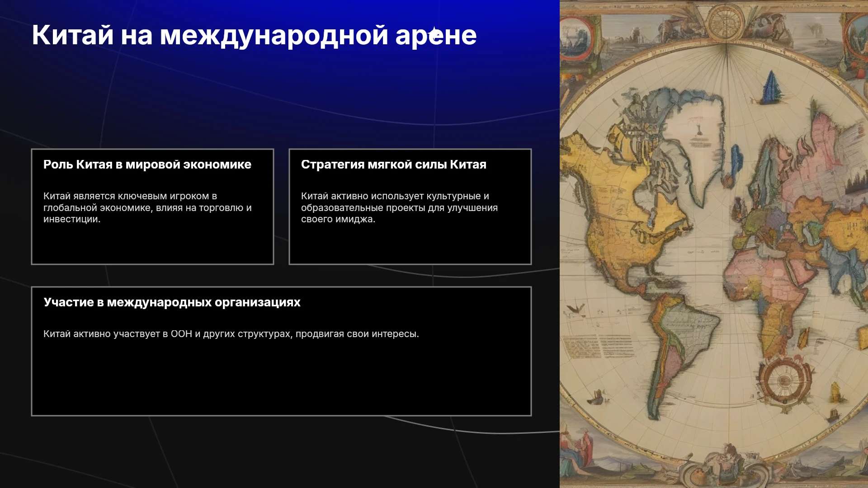Screen dimensions: 868x488
Task: Click the sentence mentioning ООН и других структурах
Action: [x=231, y=334]
